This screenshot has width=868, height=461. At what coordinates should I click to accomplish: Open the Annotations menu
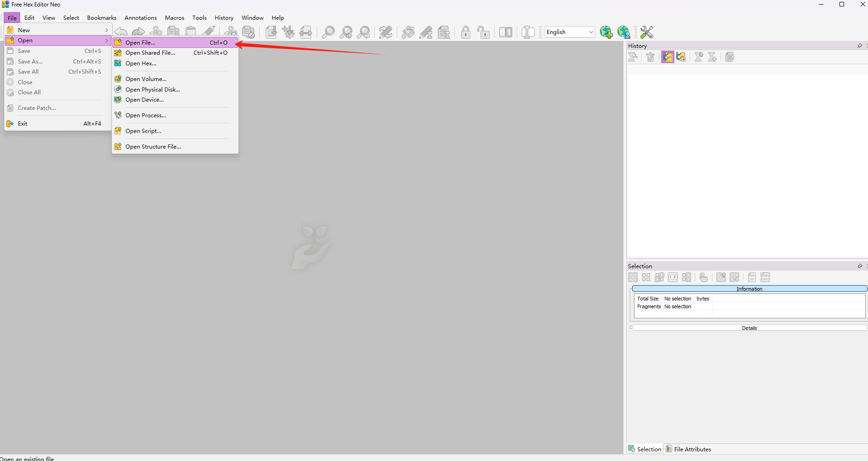tap(141, 18)
